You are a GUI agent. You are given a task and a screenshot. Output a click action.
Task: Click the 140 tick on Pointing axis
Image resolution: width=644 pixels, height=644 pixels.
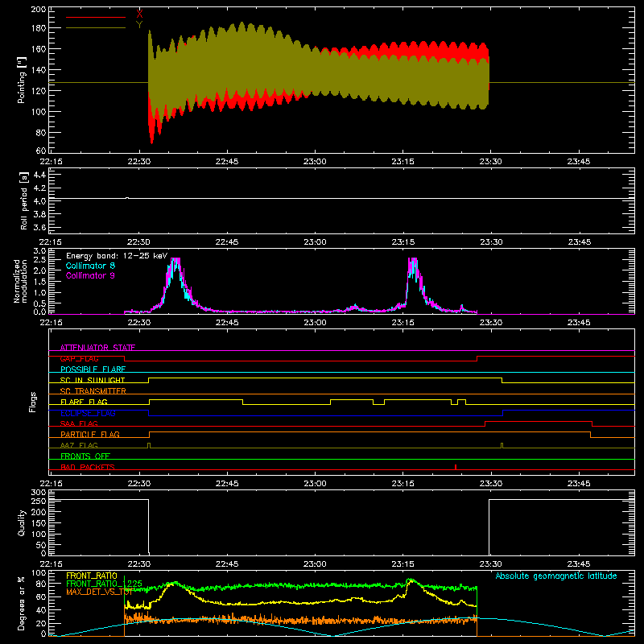click(x=39, y=70)
